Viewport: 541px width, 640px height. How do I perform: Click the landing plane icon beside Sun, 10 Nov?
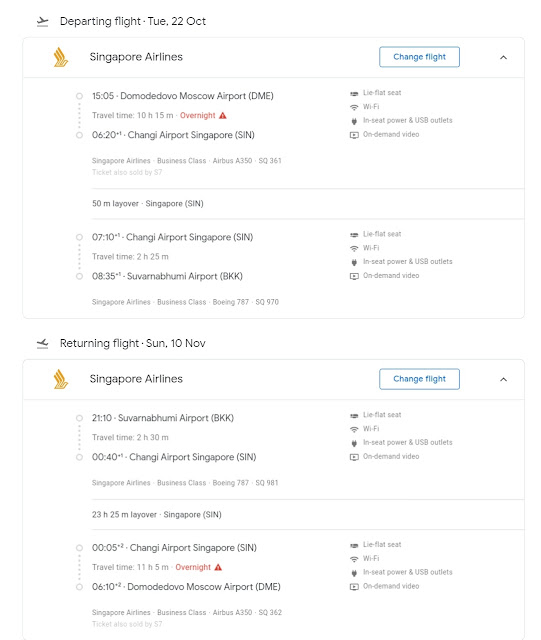click(x=42, y=344)
